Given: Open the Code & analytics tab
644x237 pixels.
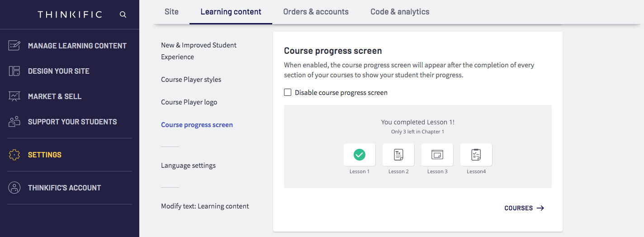Looking at the screenshot, I should pos(400,12).
